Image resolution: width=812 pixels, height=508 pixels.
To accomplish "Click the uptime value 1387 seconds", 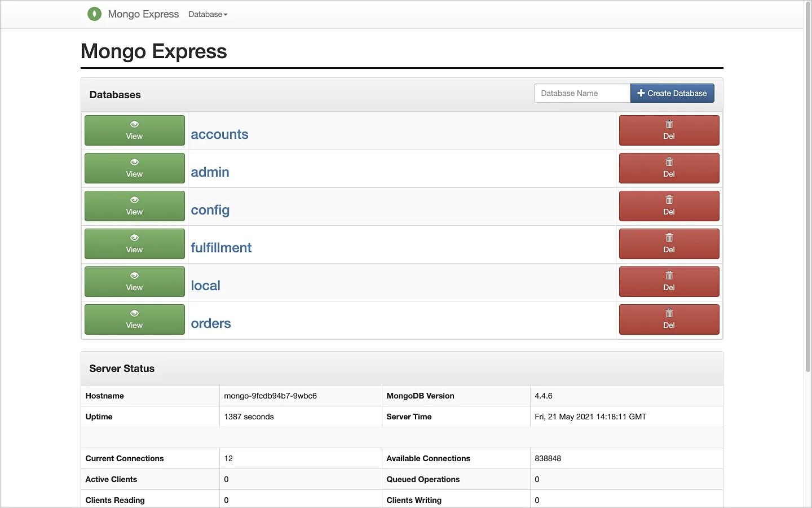I will pos(249,417).
